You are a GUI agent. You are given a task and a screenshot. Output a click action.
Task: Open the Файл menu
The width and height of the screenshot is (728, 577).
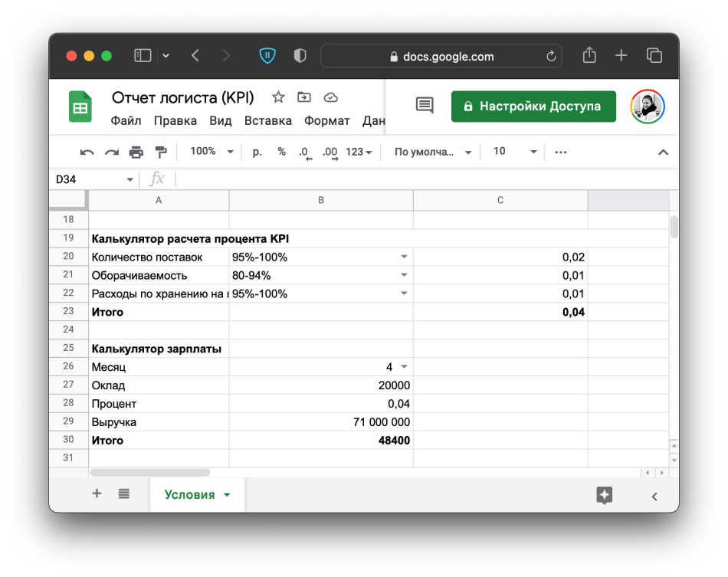point(126,121)
